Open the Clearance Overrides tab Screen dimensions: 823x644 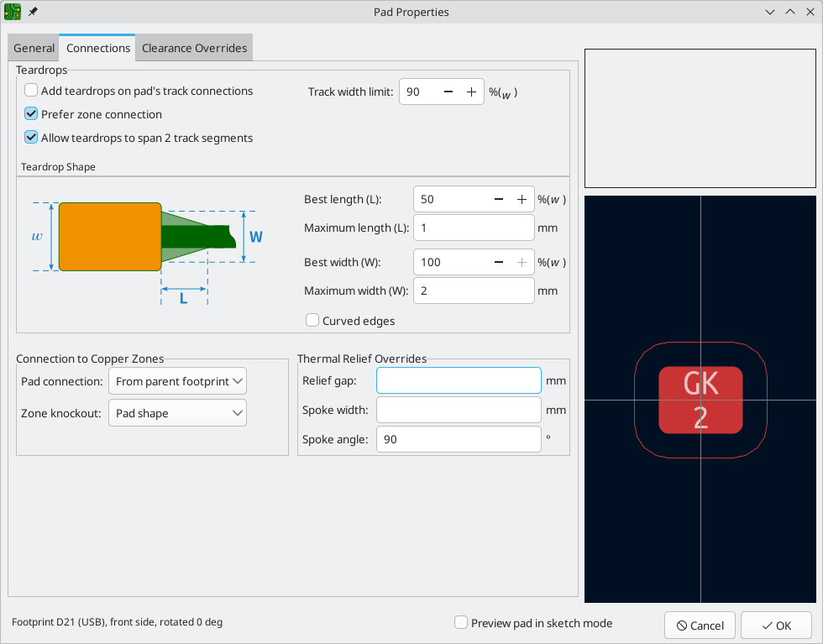(194, 48)
